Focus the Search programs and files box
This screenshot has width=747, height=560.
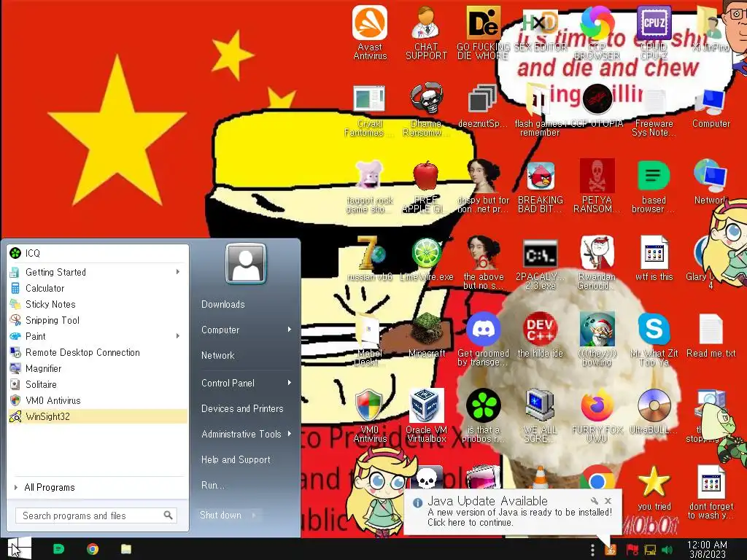click(96, 516)
